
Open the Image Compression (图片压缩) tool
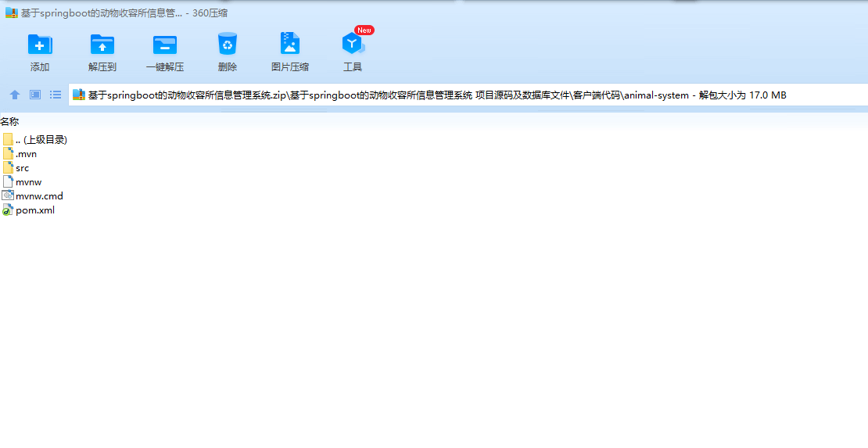point(289,43)
